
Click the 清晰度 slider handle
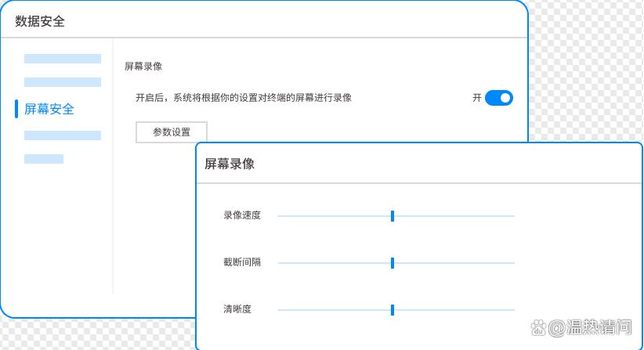[x=392, y=309]
